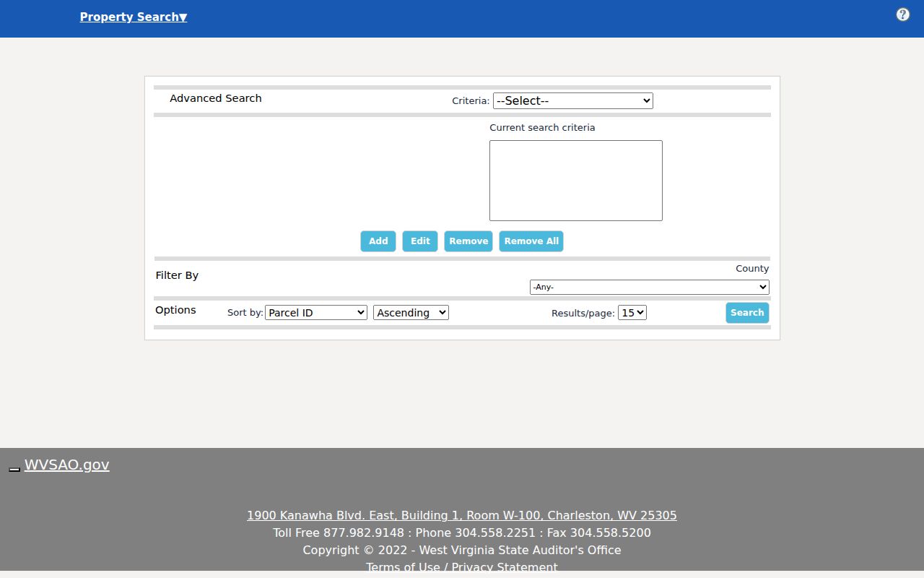
Task: Click the Options label
Action: [x=175, y=310]
